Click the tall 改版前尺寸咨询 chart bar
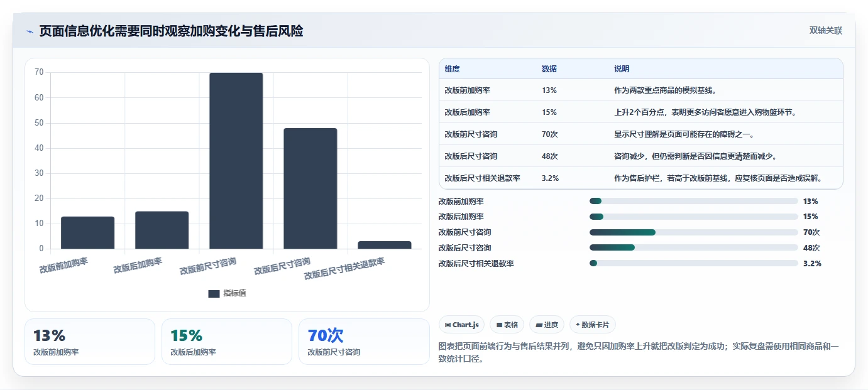The height and width of the screenshot is (390, 868). tap(236, 161)
